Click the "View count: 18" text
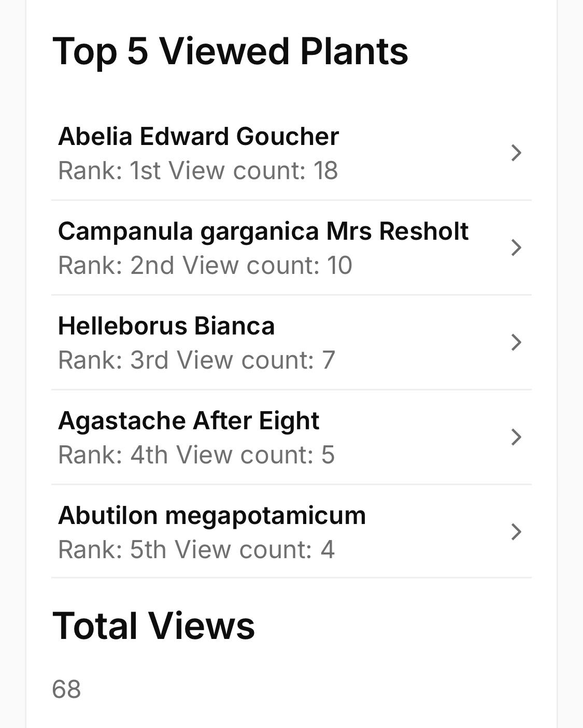This screenshot has width=583, height=728. click(253, 171)
